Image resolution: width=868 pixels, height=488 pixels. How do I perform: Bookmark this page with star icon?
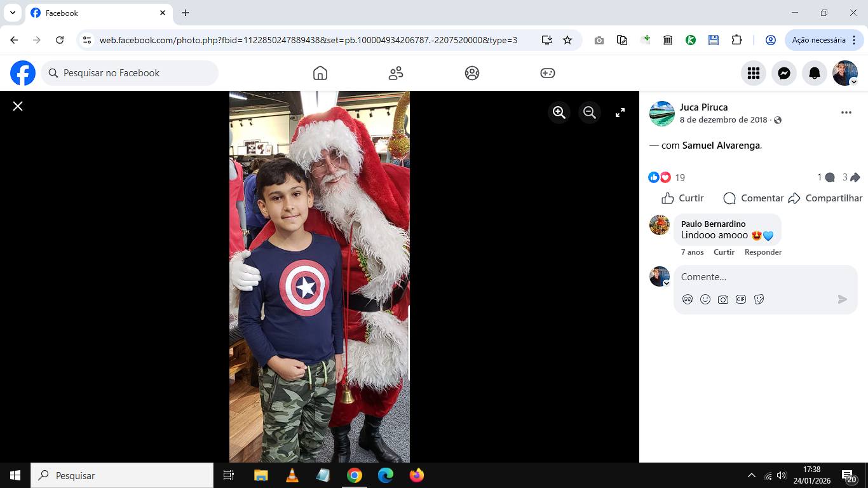pos(567,40)
